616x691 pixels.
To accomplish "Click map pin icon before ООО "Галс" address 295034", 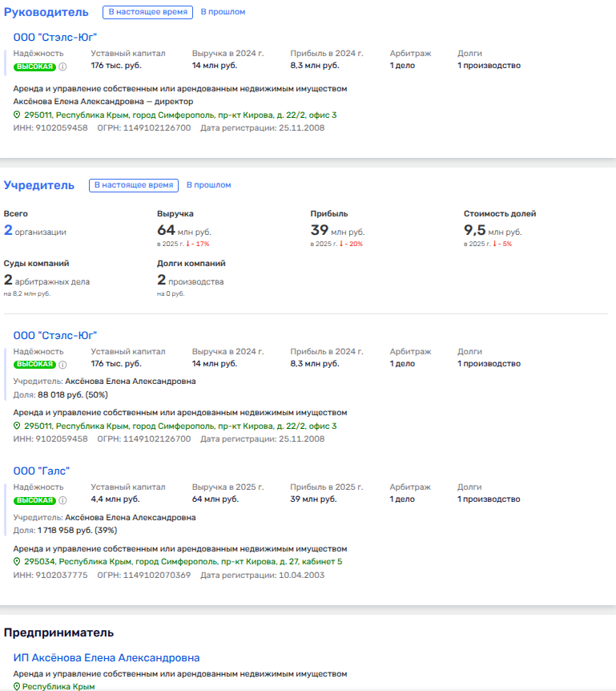I will [17, 561].
